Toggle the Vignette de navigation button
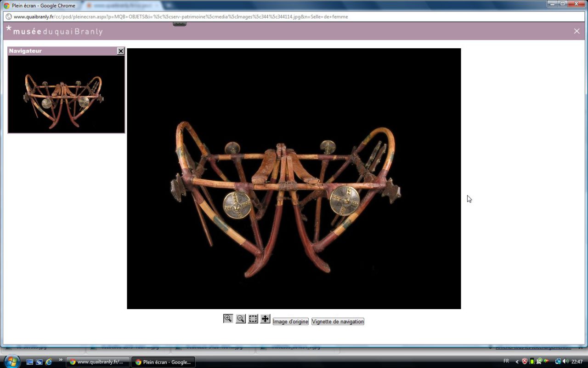This screenshot has height=368, width=588. tap(338, 322)
